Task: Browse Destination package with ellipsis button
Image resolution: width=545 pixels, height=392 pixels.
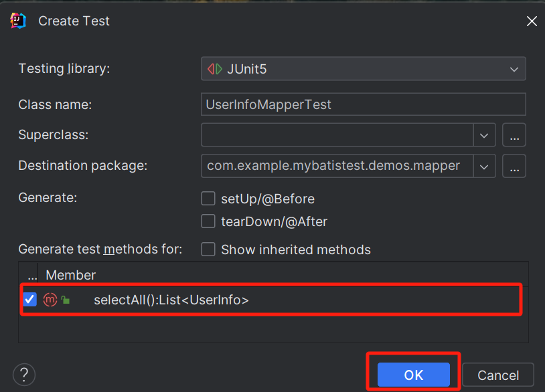Action: click(x=514, y=167)
